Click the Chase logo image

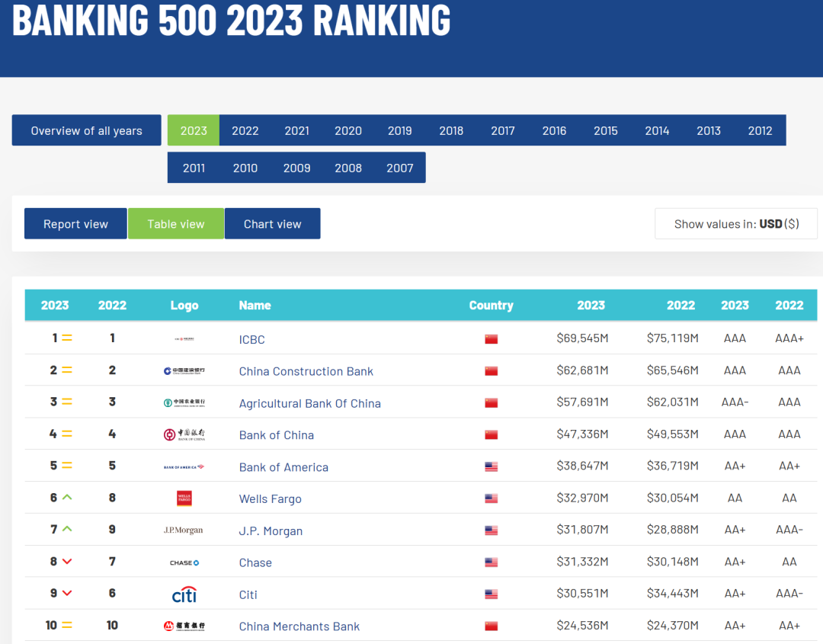184,562
